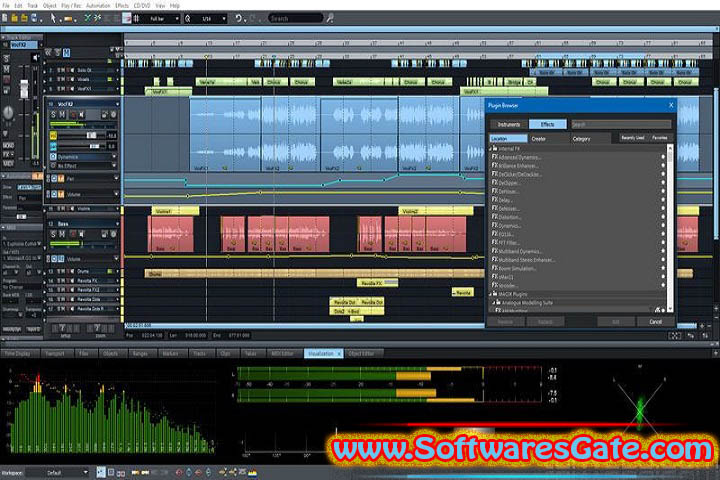Viewport: 720px width, 480px height.
Task: Click Cancel in Plugin Browser
Action: [656, 322]
